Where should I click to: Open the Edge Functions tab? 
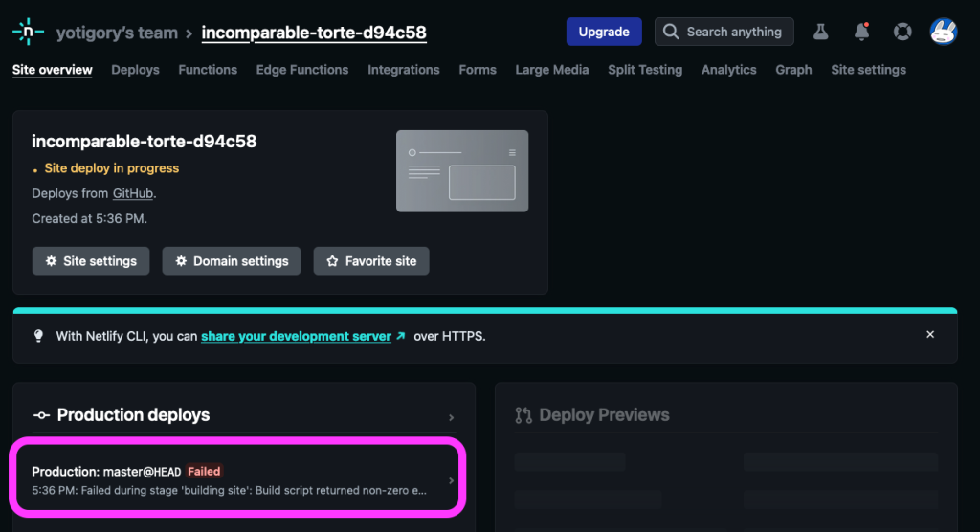click(x=302, y=70)
